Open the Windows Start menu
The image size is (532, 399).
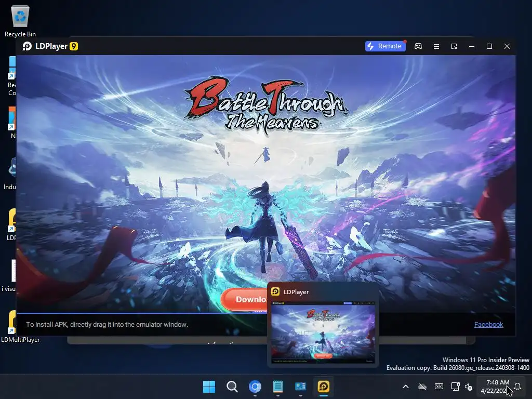coord(209,387)
